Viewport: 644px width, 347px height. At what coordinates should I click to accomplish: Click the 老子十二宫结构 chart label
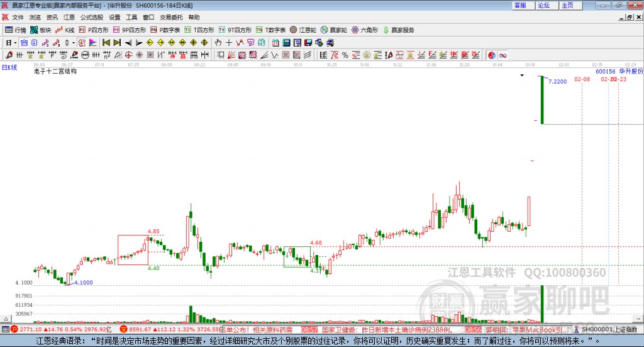(55, 71)
